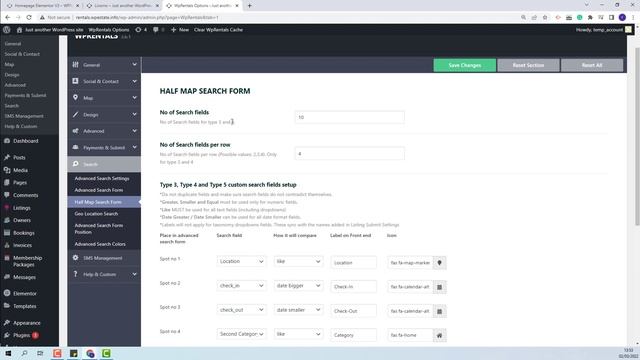The width and height of the screenshot is (640, 360).
Task: Open Pages in WordPress sidebar
Action: [x=20, y=182]
